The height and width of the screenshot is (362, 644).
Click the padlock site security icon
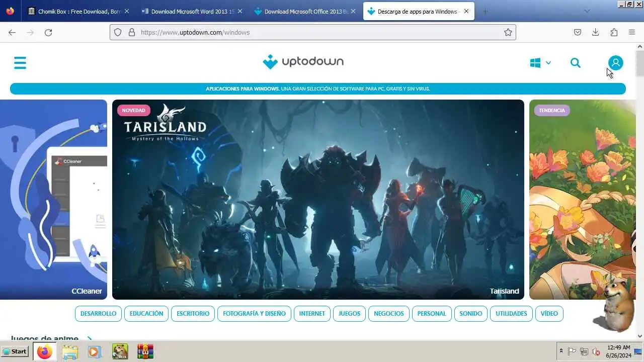click(x=132, y=32)
